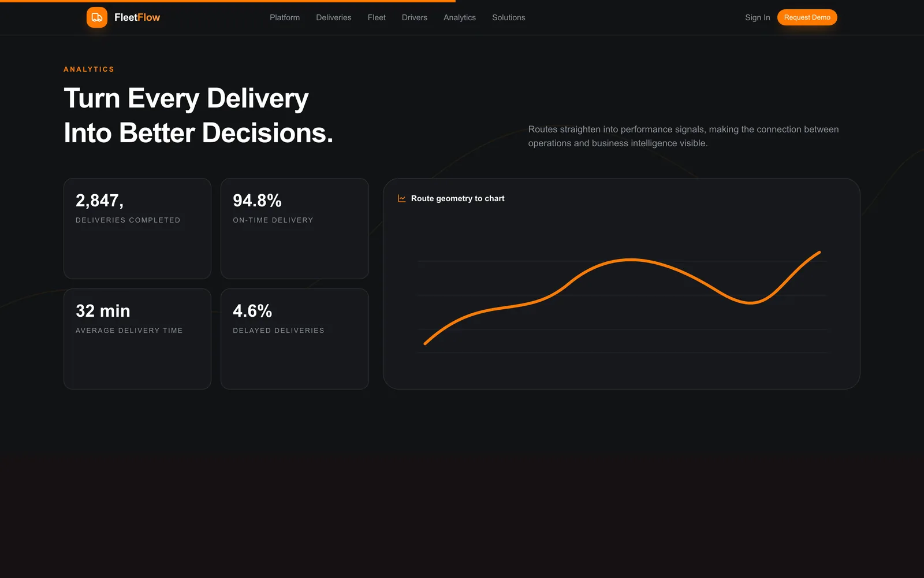Click the Delayed Deliveries card

295,339
